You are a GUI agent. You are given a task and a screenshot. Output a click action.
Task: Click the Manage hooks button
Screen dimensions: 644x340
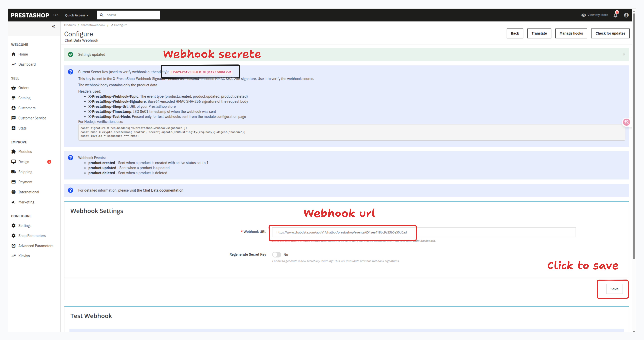click(571, 33)
